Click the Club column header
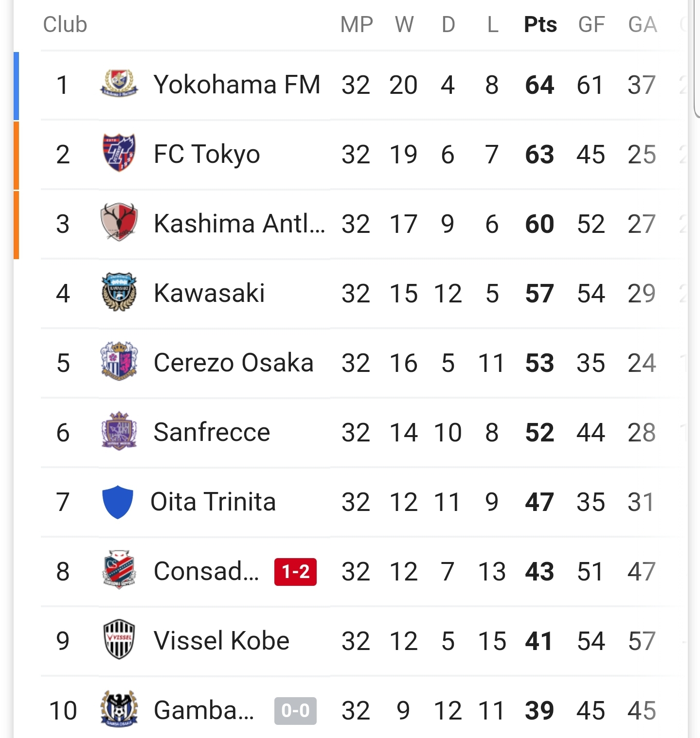The width and height of the screenshot is (700, 738). point(65,24)
